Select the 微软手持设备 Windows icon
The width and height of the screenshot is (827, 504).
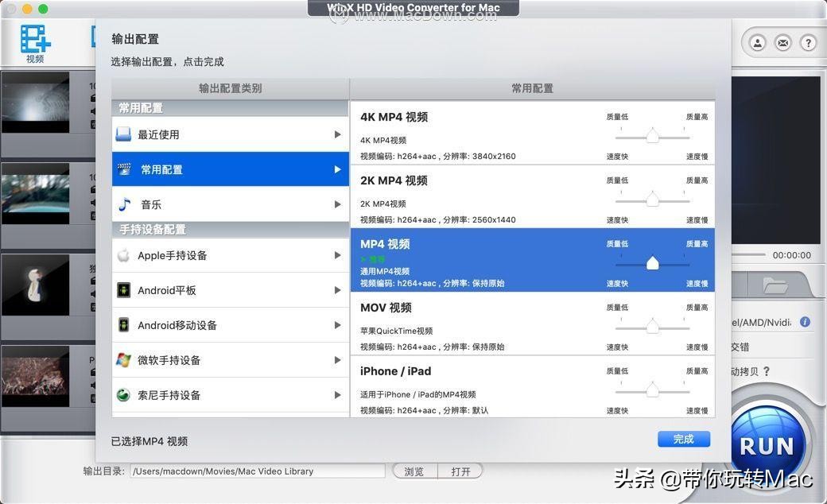point(123,360)
